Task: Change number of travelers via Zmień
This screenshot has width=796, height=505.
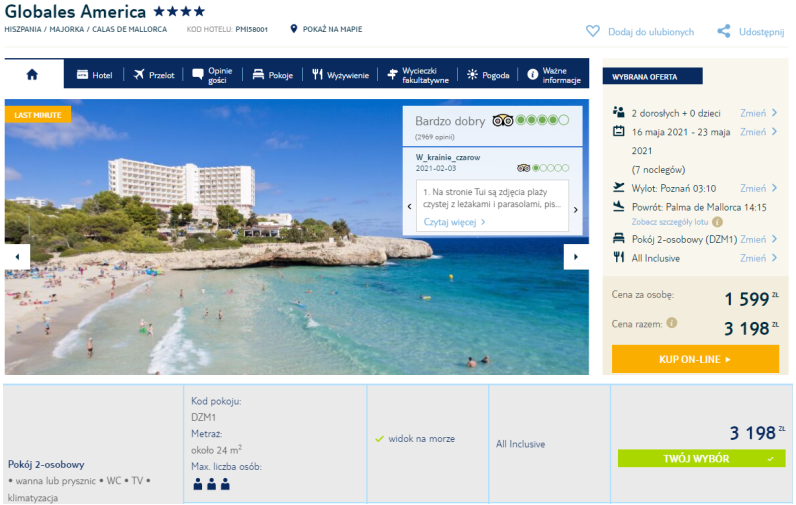Action: click(x=758, y=113)
